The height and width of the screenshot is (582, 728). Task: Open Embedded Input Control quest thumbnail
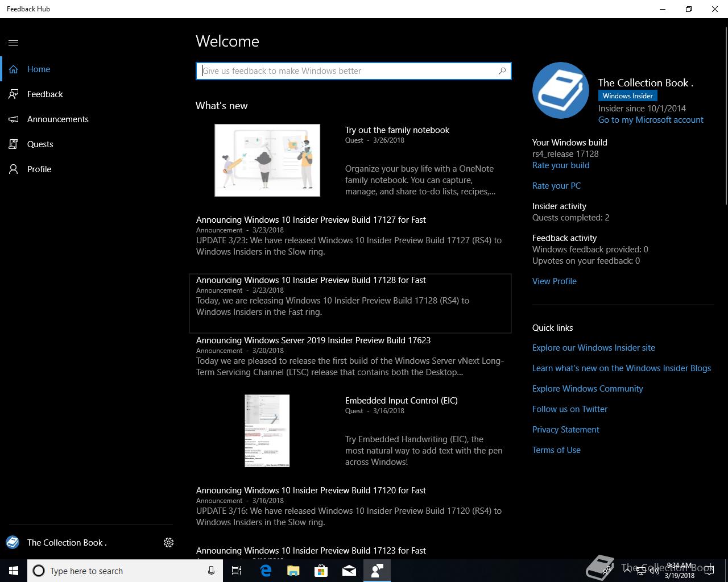267,431
